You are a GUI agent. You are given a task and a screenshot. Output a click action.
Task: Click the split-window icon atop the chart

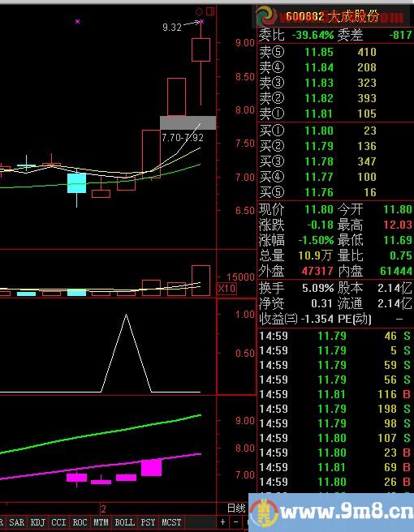(x=210, y=11)
